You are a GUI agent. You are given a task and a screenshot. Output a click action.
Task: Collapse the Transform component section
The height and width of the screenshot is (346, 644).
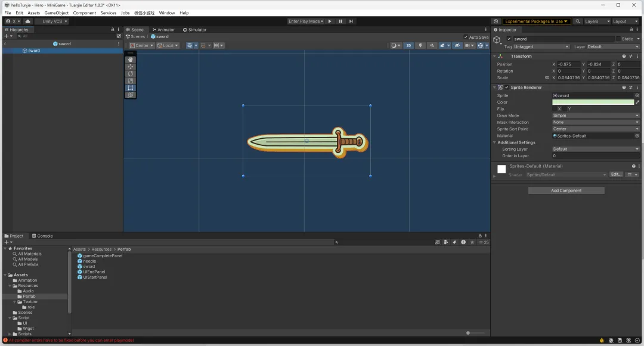tap(495, 56)
